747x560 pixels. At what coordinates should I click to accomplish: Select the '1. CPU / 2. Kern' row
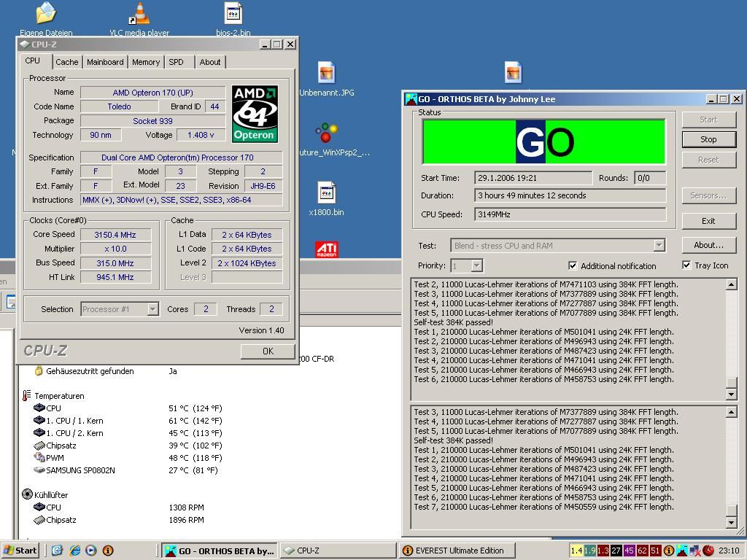pos(128,433)
